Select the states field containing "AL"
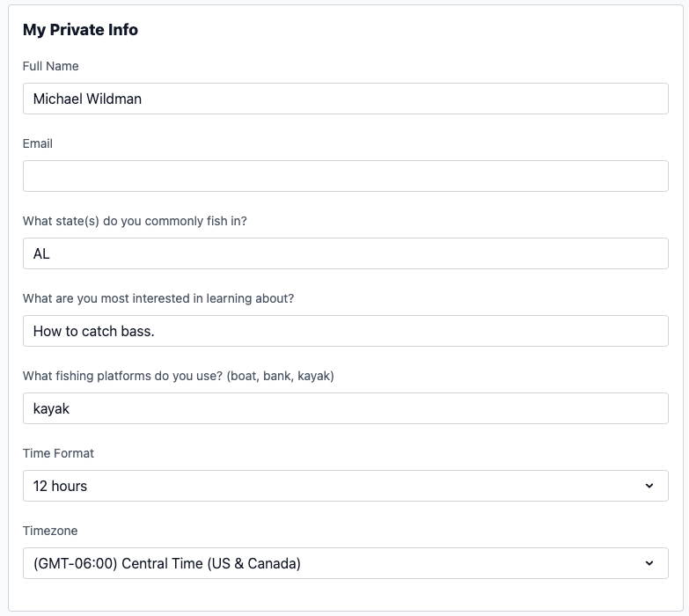Image resolution: width=689 pixels, height=616 pixels. pos(345,253)
